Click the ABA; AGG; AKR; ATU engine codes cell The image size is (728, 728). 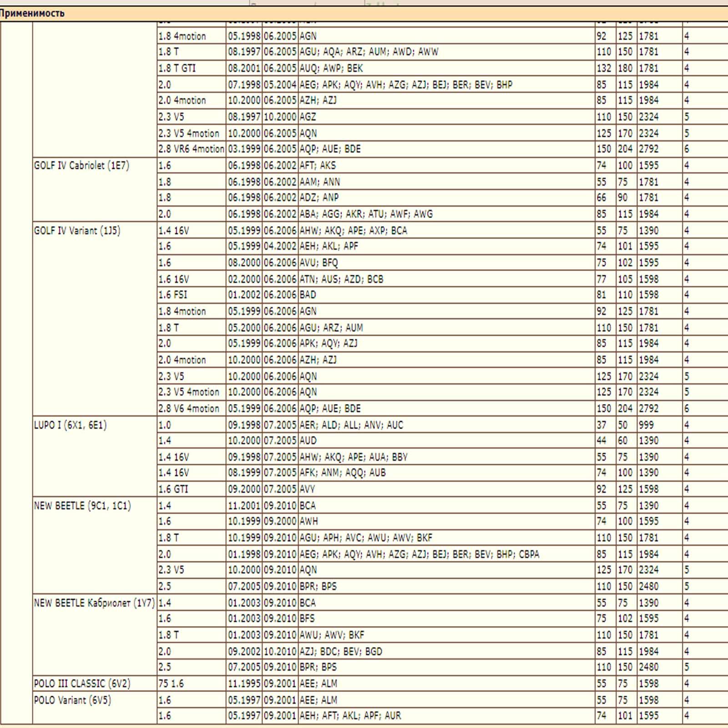(x=366, y=214)
